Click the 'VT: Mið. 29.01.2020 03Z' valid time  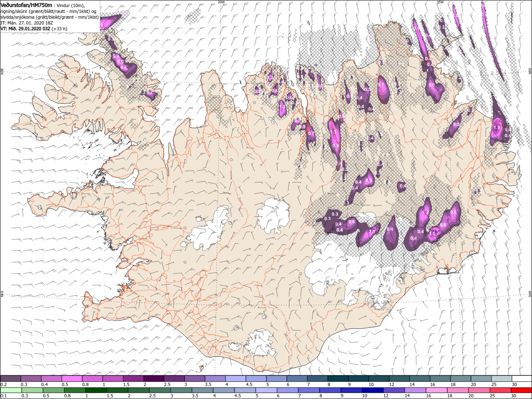(25, 29)
